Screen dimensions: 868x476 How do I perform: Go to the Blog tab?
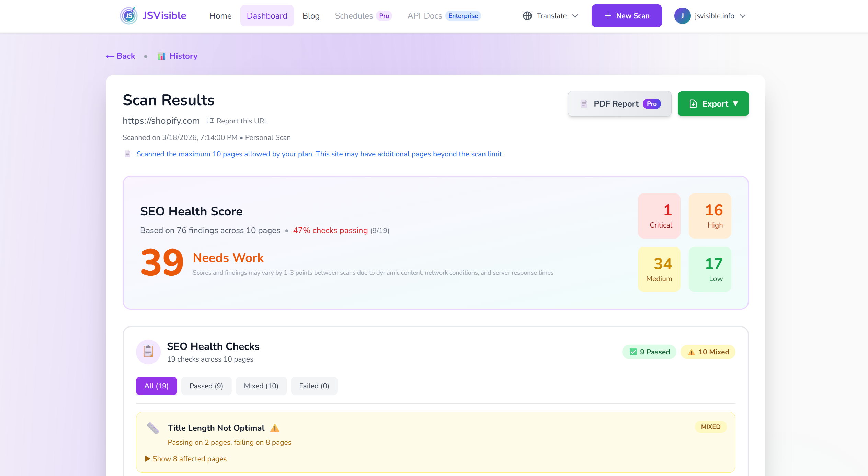311,16
